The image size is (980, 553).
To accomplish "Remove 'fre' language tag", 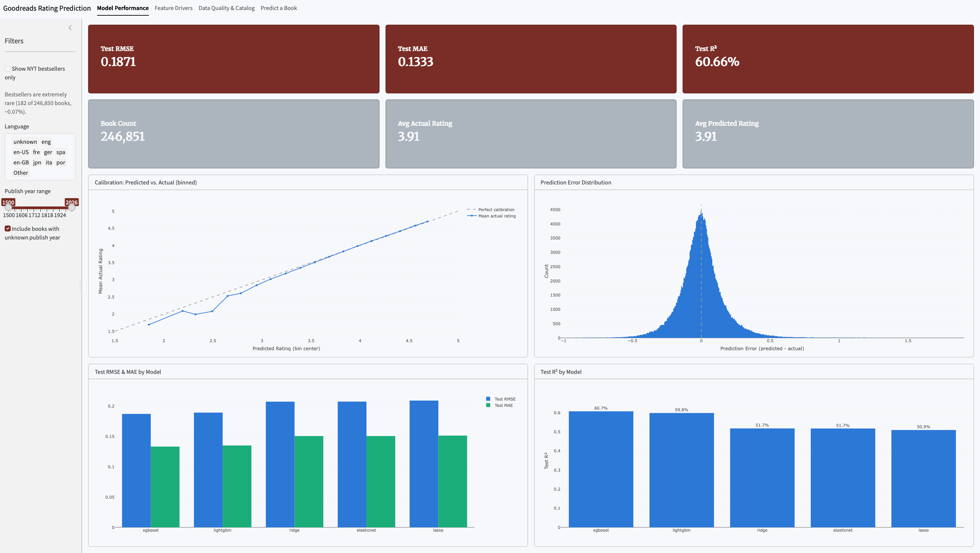I will [36, 152].
